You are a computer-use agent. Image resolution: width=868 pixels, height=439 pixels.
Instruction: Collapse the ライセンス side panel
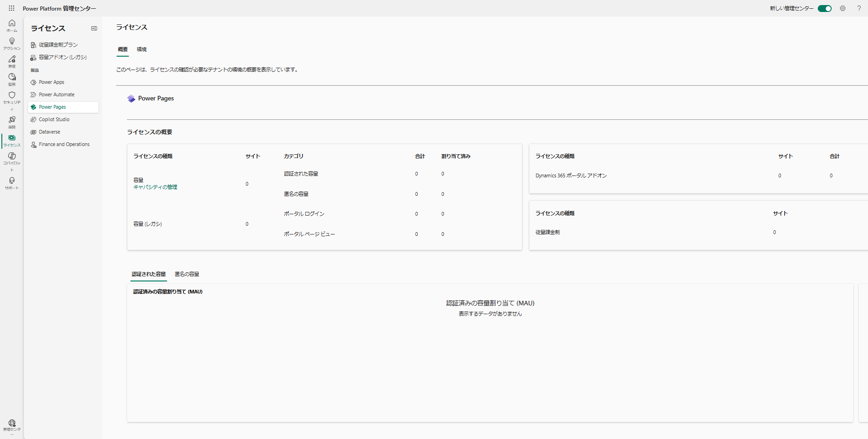pos(94,29)
